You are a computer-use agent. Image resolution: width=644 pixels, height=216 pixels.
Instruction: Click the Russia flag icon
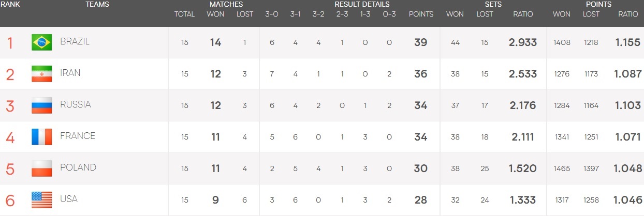41,105
